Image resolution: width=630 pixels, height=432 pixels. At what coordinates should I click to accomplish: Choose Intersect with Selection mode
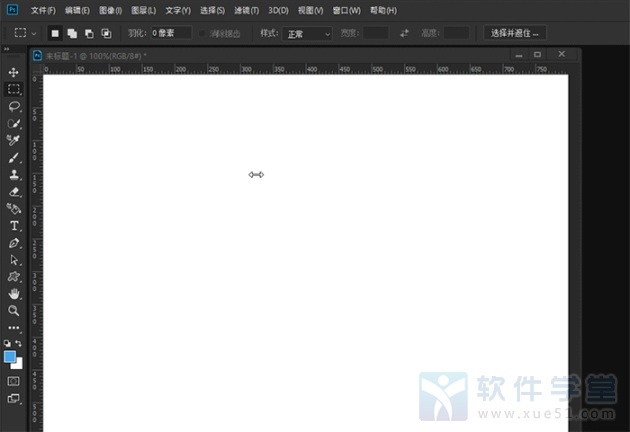tap(106, 33)
